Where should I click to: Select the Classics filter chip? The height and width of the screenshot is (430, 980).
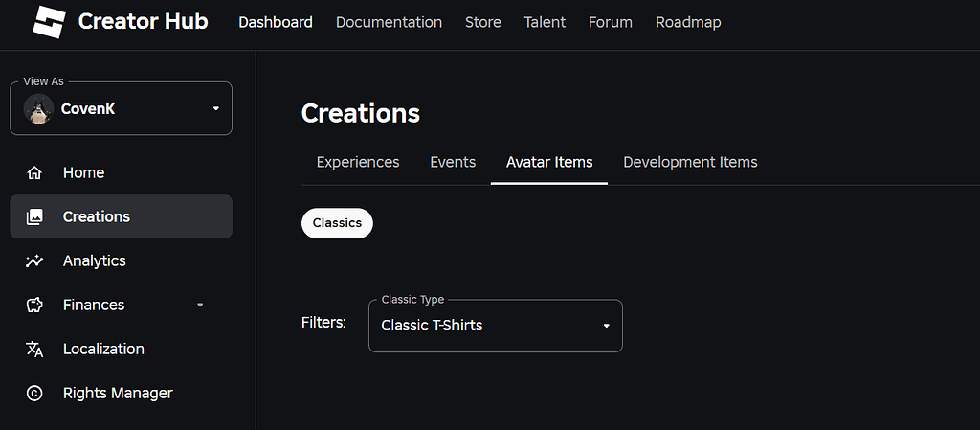click(x=338, y=223)
